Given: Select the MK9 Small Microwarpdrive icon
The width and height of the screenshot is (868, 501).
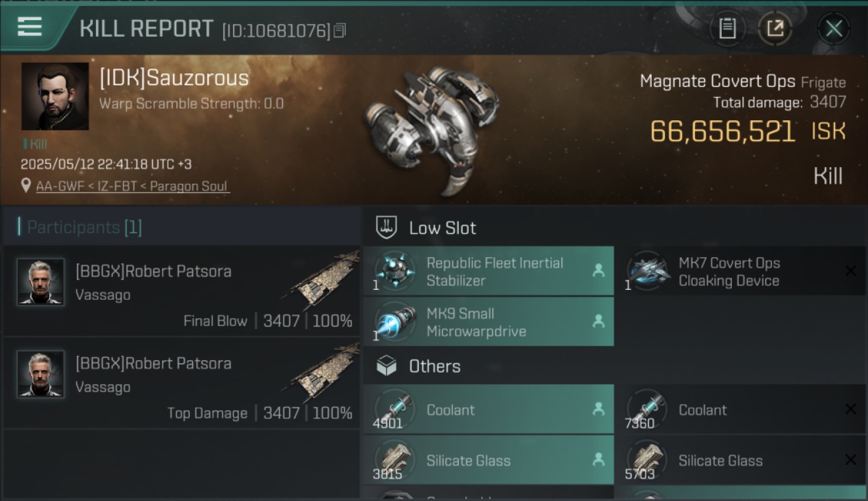Looking at the screenshot, I should pos(395,321).
